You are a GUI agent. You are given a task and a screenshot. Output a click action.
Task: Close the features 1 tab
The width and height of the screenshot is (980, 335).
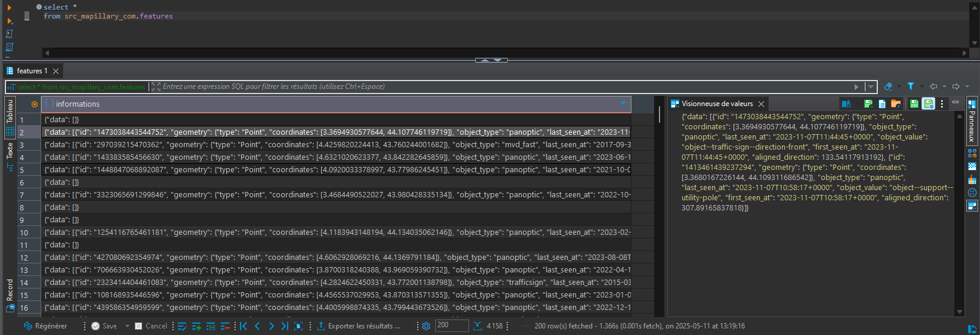coord(56,71)
